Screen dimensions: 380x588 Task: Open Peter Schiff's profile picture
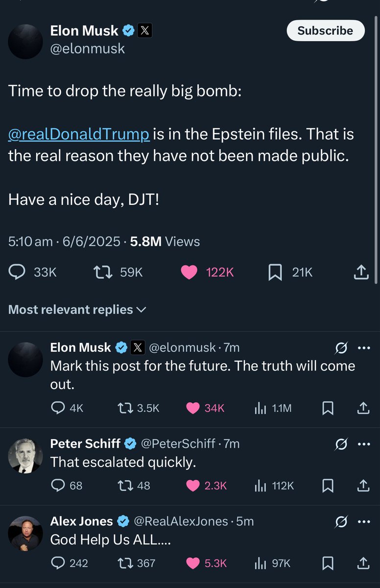click(25, 456)
